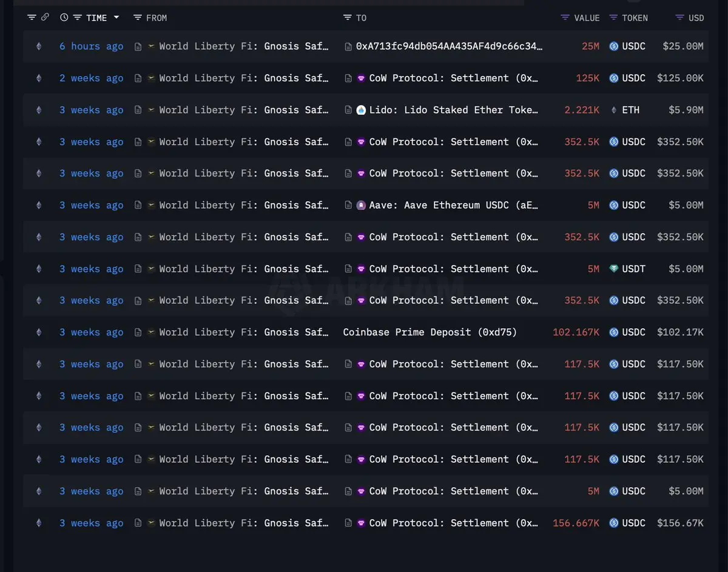
Task: Open the FROM column filter
Action: coord(138,18)
